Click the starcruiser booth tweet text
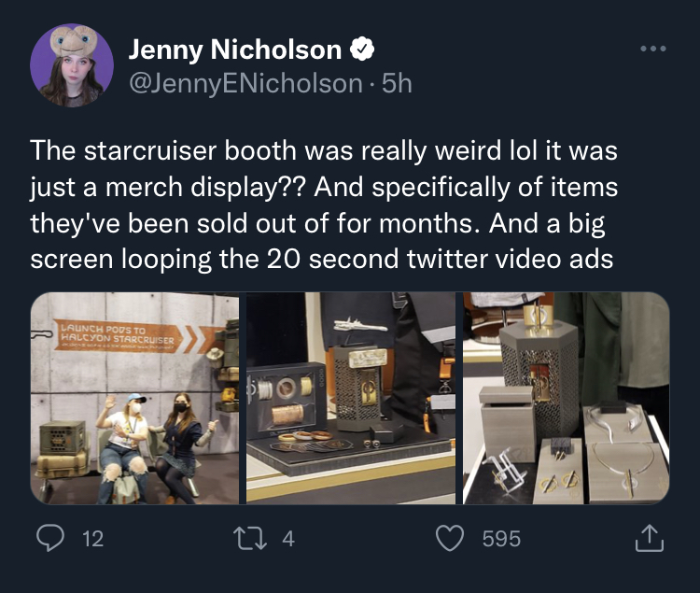 (x=324, y=205)
